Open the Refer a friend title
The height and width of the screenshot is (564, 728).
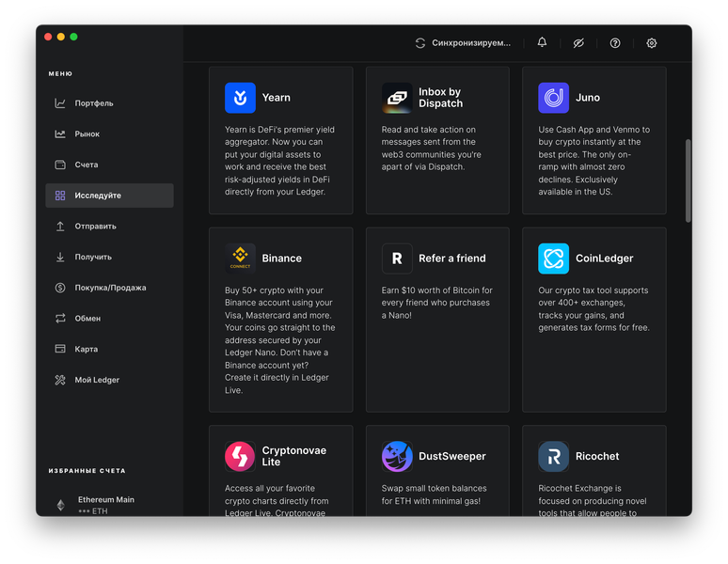click(452, 258)
